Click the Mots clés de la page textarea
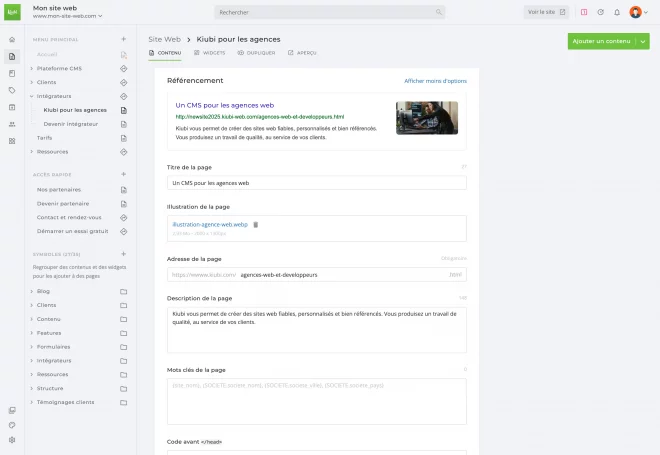The width and height of the screenshot is (660, 455). (x=317, y=402)
